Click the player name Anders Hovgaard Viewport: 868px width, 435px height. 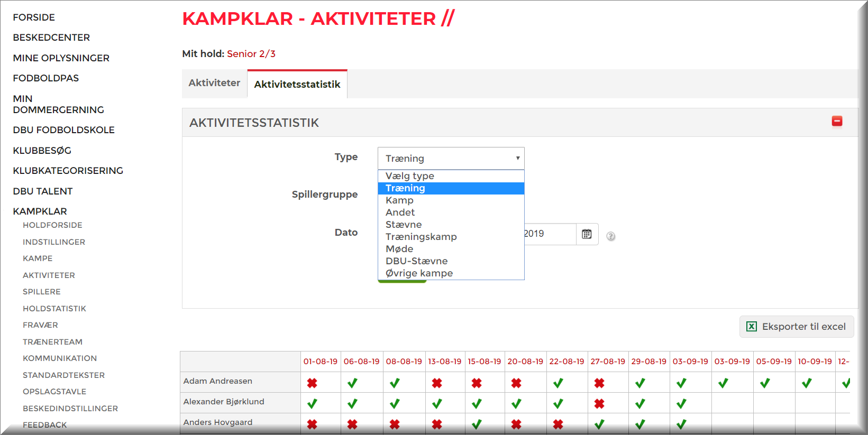pos(218,422)
